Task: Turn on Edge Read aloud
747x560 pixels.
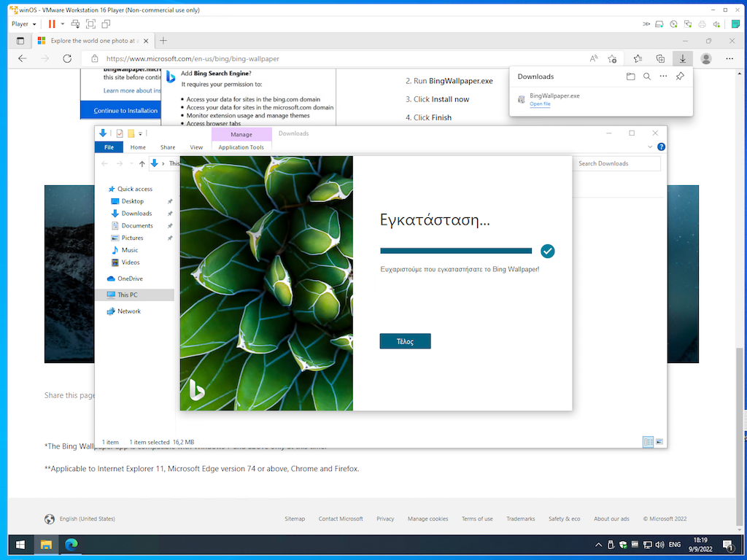Action: click(x=593, y=58)
